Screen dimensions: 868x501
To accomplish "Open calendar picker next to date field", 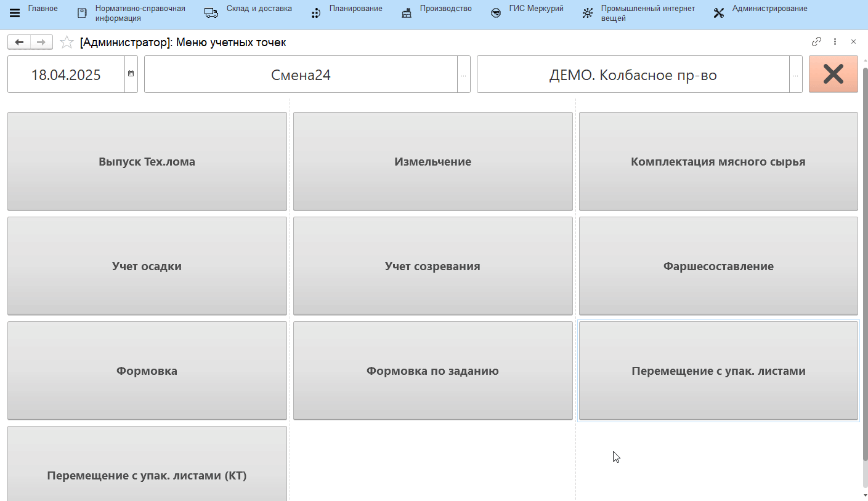I will [131, 74].
